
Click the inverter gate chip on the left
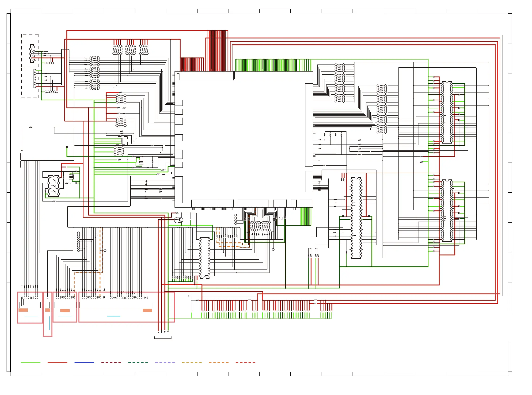tap(53, 186)
